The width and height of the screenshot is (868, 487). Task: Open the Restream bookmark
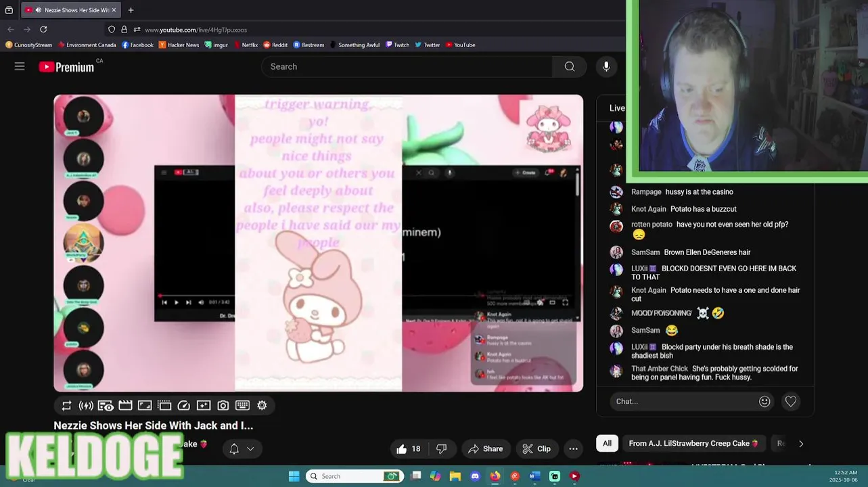tap(309, 45)
